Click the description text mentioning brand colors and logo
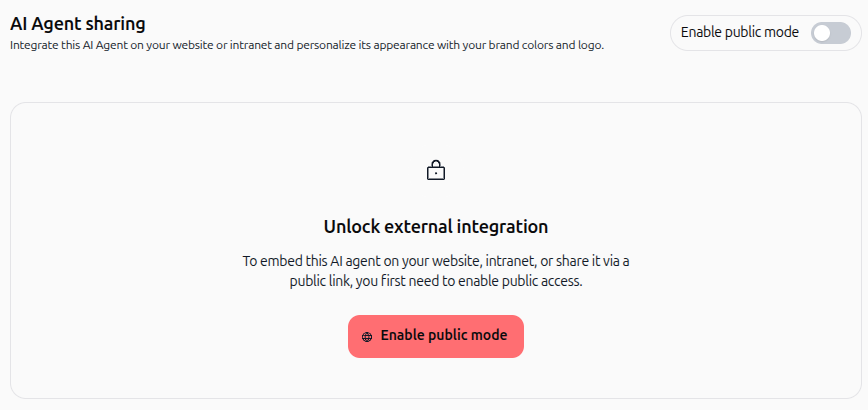This screenshot has width=868, height=410. 307,45
